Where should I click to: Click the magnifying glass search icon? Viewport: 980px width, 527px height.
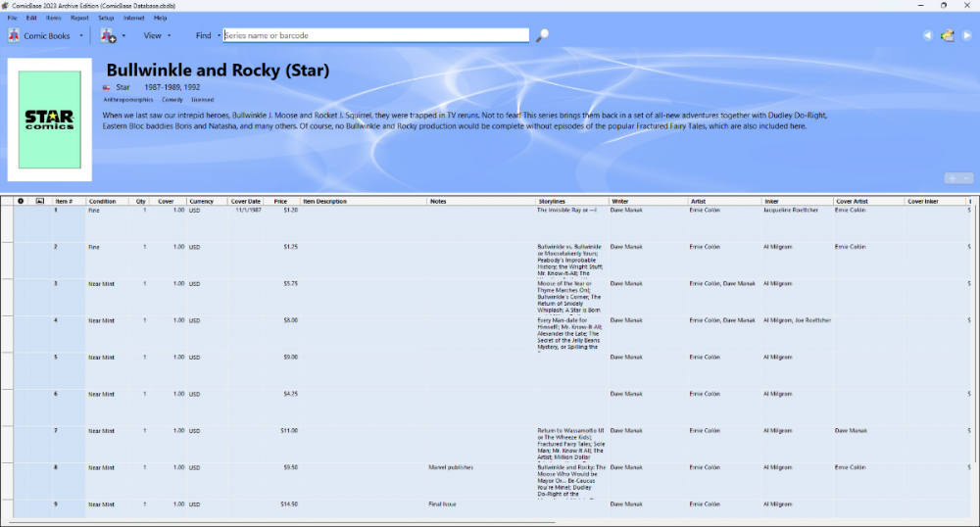click(543, 35)
